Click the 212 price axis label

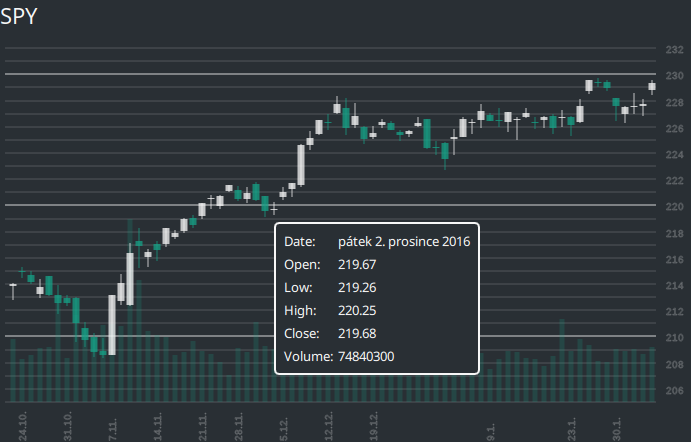tap(674, 312)
